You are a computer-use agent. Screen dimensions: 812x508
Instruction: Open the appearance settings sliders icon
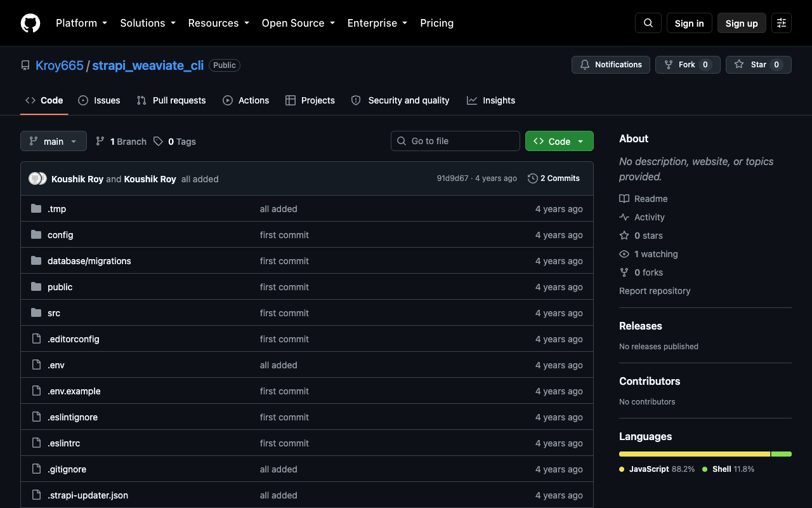click(x=782, y=23)
